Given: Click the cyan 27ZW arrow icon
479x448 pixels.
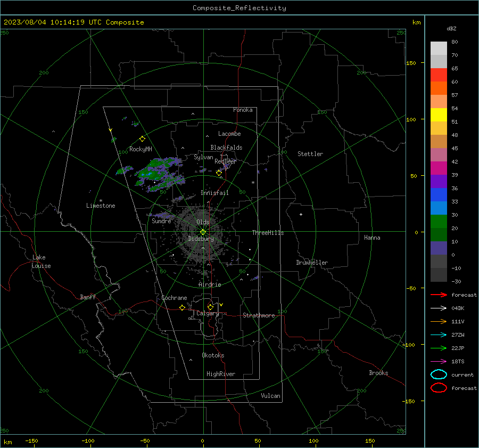Looking at the screenshot, I should click(439, 335).
